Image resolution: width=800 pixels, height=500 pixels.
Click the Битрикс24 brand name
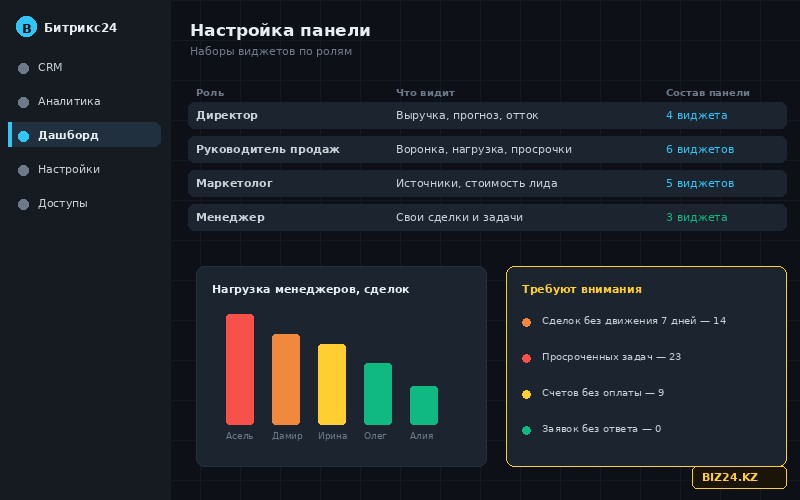81,28
